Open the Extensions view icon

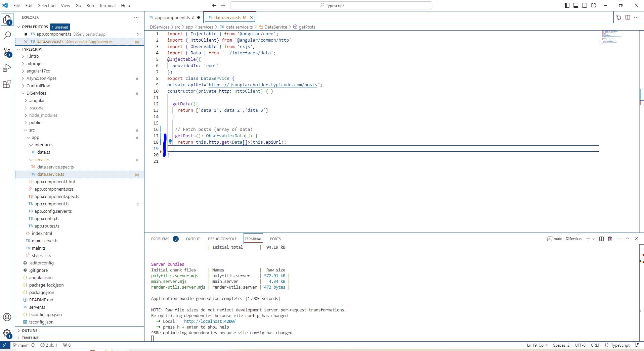point(7,84)
